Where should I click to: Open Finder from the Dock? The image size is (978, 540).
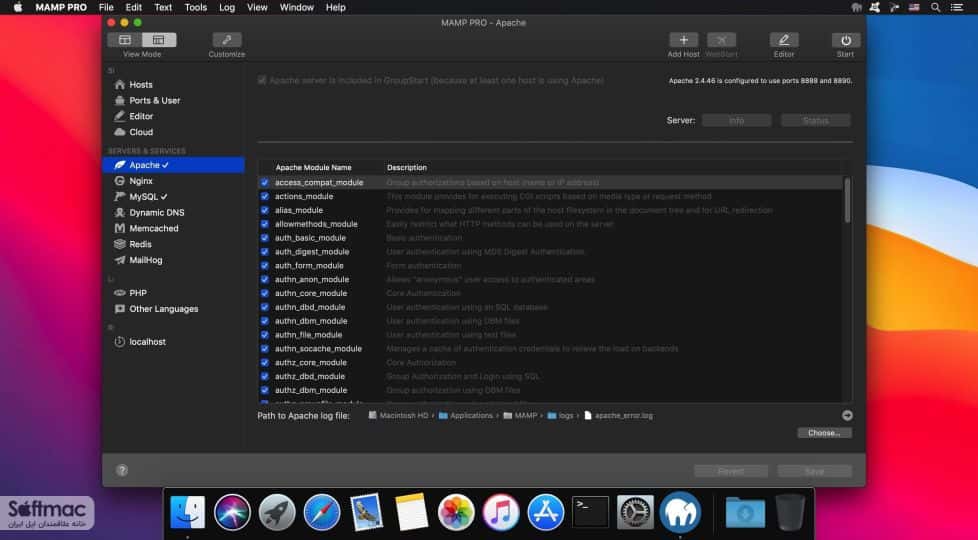click(x=188, y=512)
